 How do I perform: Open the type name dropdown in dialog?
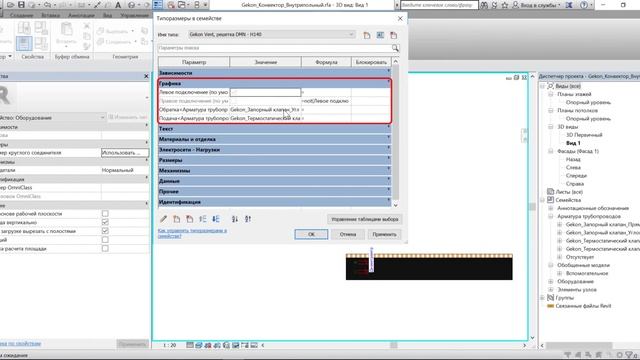coord(351,35)
